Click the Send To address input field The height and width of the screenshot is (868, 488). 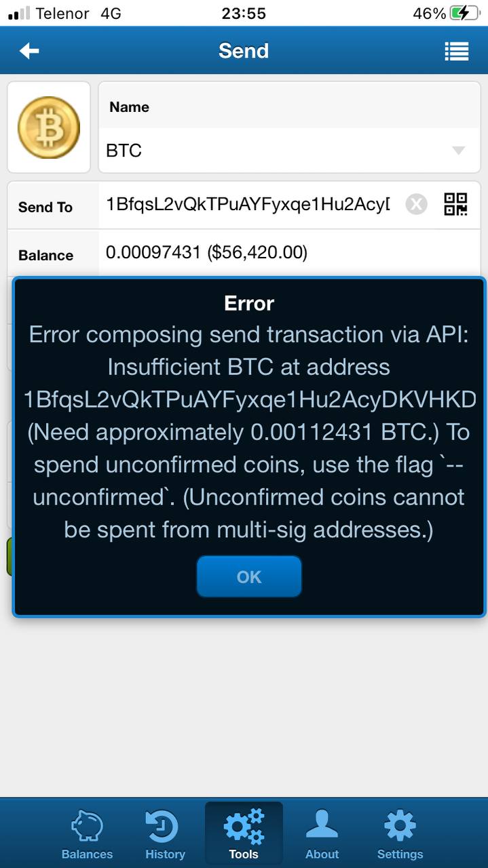coord(250,204)
